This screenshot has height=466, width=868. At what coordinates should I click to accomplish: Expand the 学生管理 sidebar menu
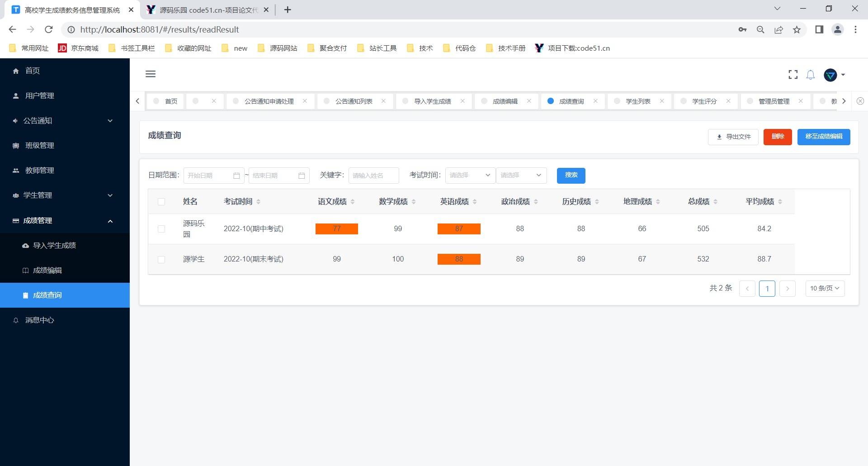click(x=65, y=195)
